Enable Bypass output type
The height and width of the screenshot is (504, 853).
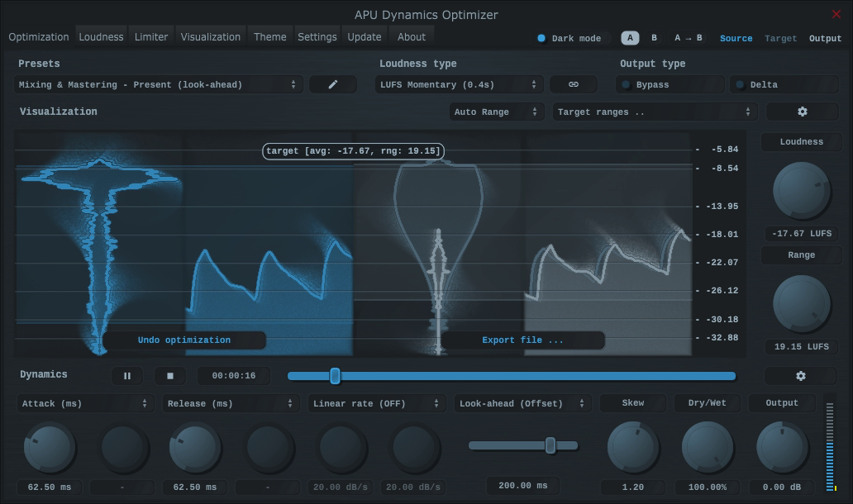click(x=670, y=84)
